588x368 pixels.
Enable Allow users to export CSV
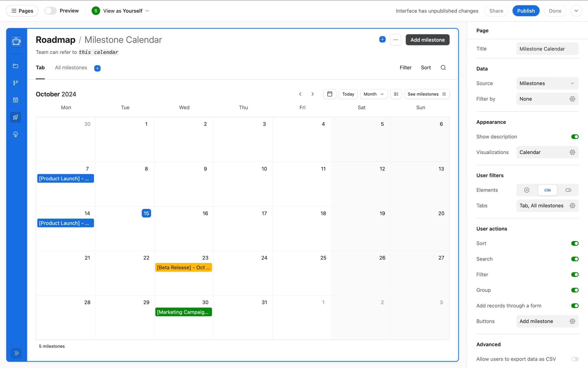(x=575, y=359)
